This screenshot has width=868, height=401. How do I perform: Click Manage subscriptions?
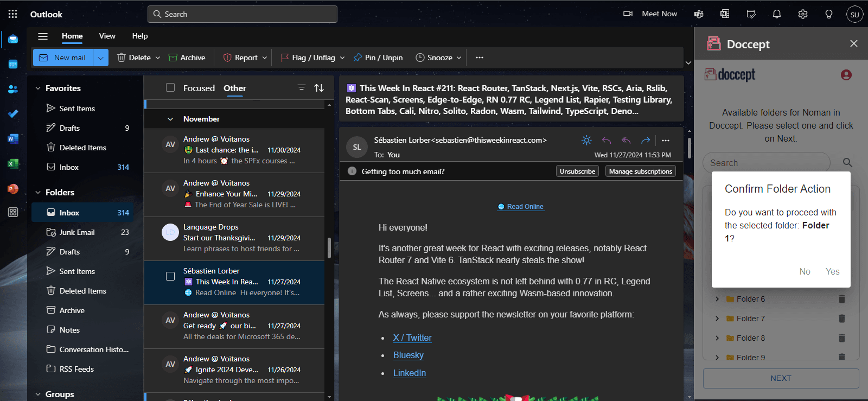[641, 171]
